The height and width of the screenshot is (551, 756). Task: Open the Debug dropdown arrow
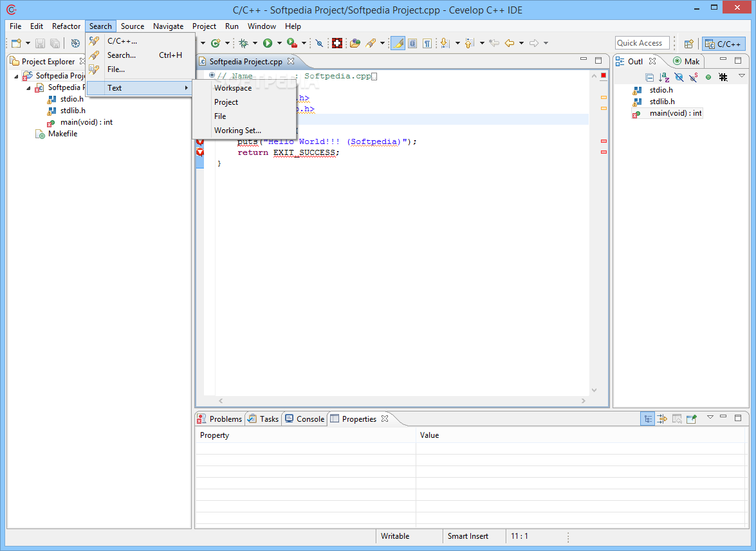click(255, 43)
